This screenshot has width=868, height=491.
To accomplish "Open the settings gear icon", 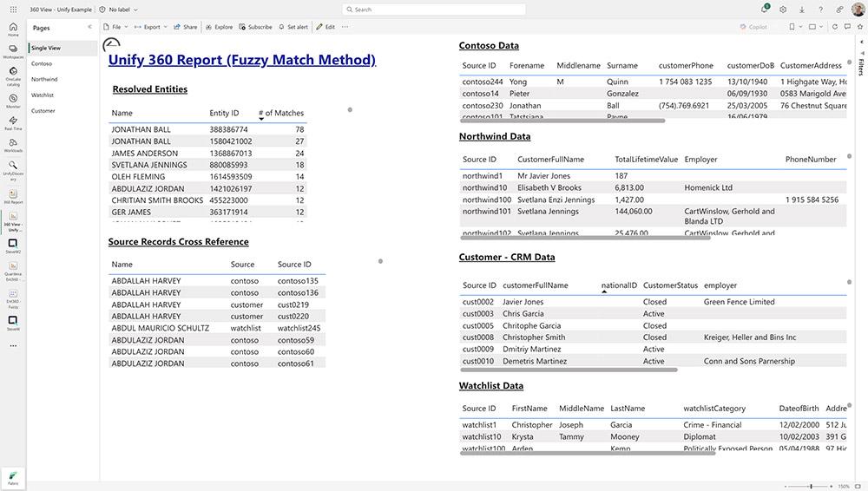I will (x=783, y=10).
